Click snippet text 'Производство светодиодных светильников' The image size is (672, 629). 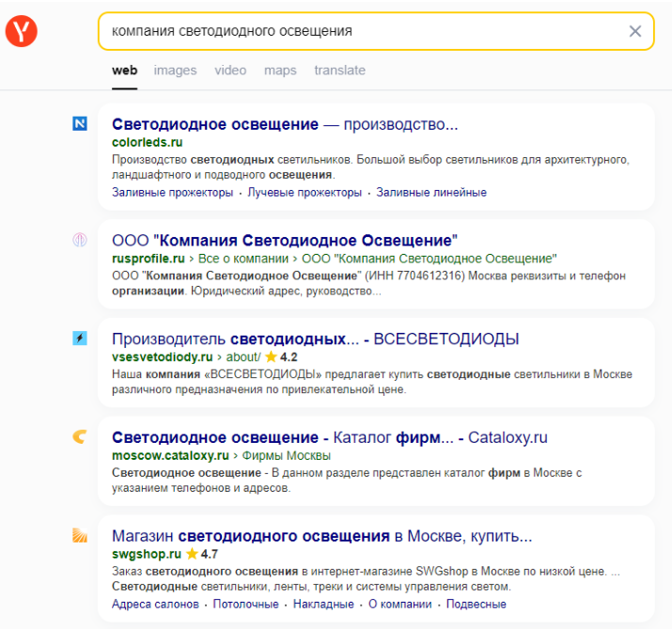pyautogui.click(x=232, y=160)
